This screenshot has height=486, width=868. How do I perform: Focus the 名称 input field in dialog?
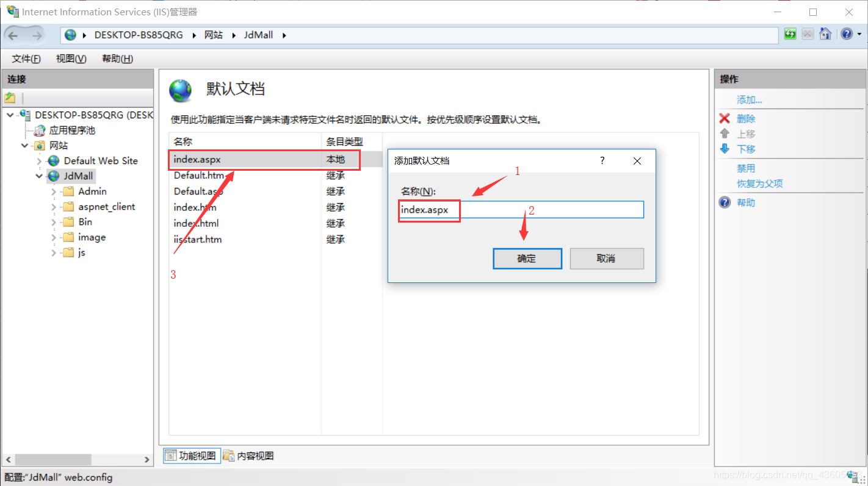pyautogui.click(x=521, y=210)
